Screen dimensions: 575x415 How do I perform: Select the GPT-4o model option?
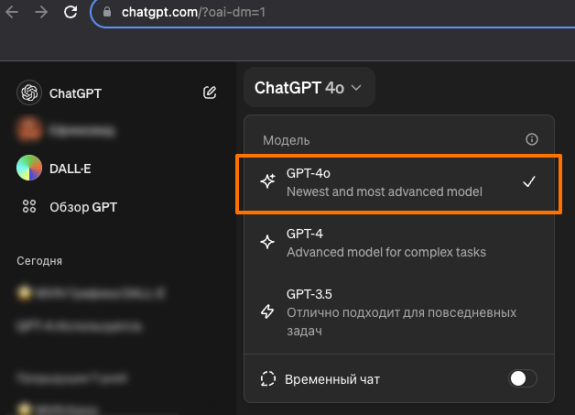pyautogui.click(x=399, y=182)
